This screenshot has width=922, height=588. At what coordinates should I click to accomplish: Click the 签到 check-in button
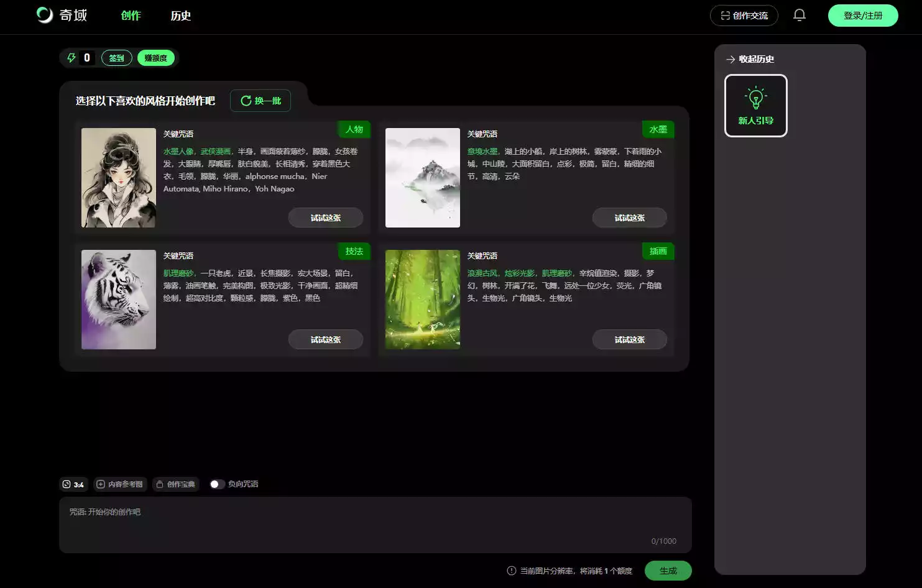click(x=116, y=58)
